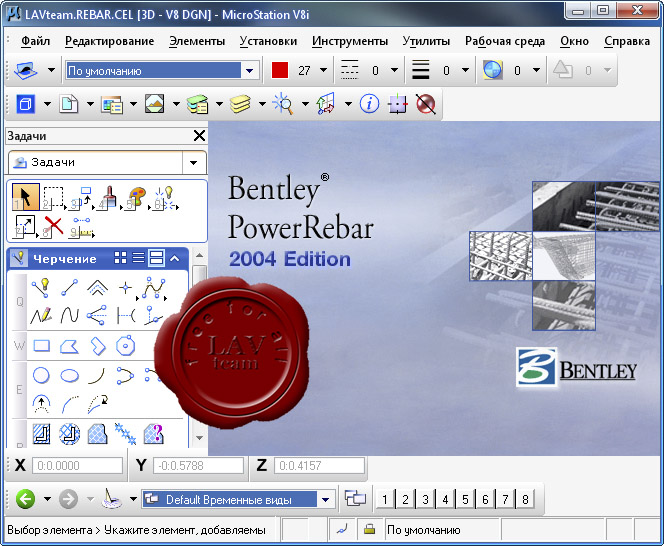Click the magnifier zoom tool icon

(283, 104)
